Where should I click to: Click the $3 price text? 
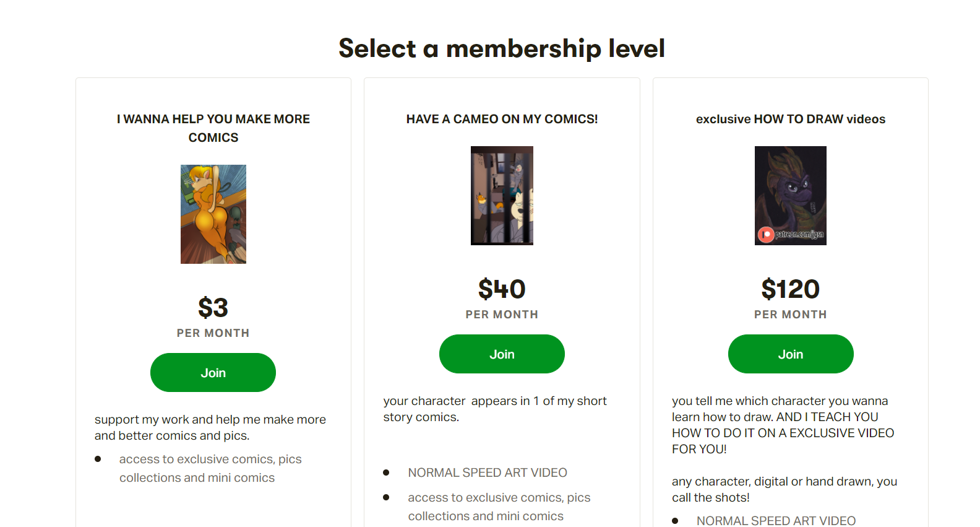pyautogui.click(x=213, y=308)
